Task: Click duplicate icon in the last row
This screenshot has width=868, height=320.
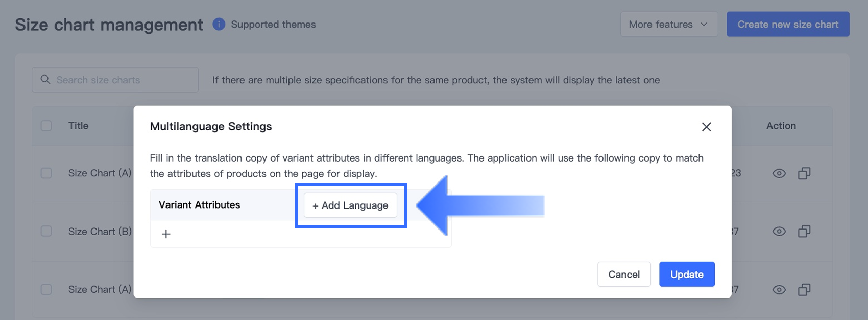Action: (x=804, y=290)
